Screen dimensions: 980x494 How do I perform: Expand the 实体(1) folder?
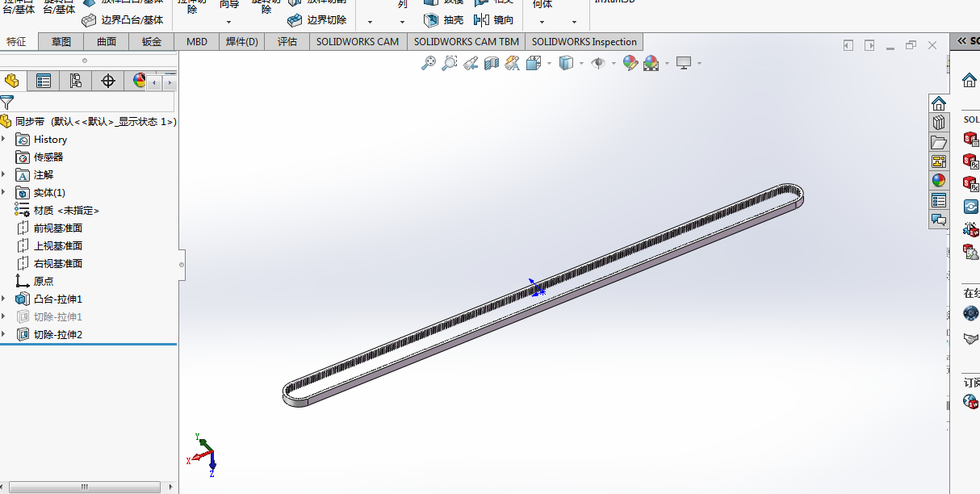[4, 192]
